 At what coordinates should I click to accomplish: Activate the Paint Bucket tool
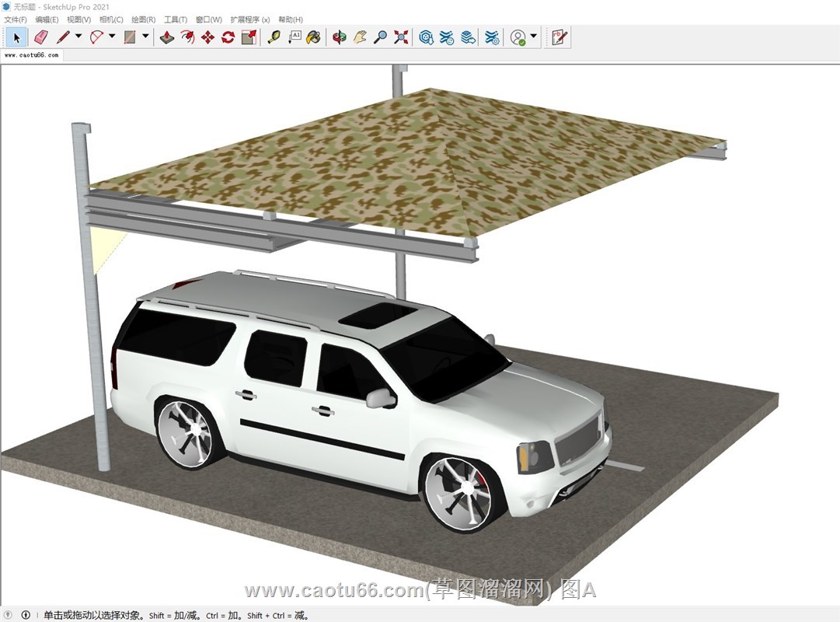(313, 37)
